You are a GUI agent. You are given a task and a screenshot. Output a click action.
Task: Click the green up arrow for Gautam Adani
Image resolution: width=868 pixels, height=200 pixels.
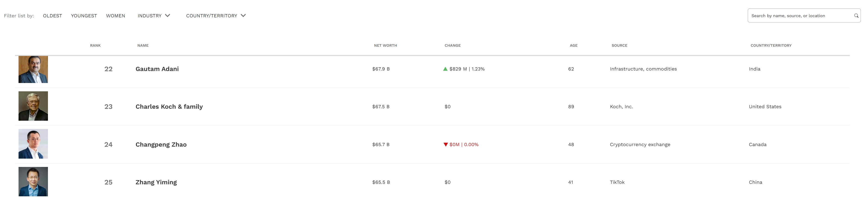445,69
